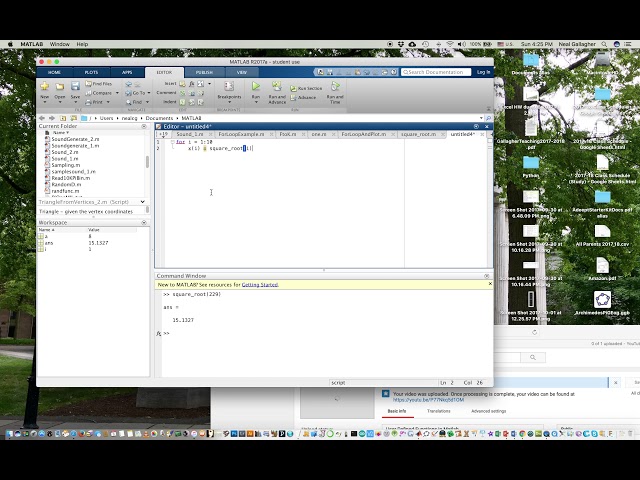
Task: Click the back arrow in address bar
Action: [x=42, y=118]
